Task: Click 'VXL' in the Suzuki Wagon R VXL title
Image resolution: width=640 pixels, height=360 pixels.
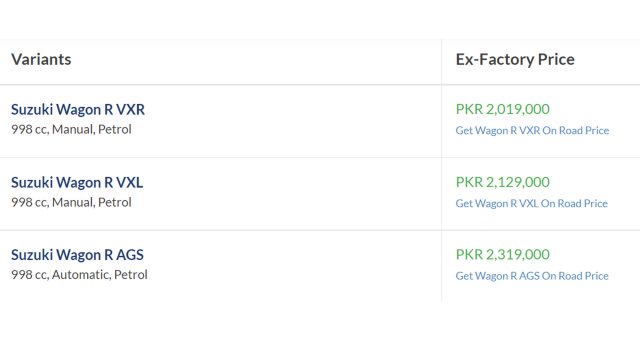Action: coord(129,182)
